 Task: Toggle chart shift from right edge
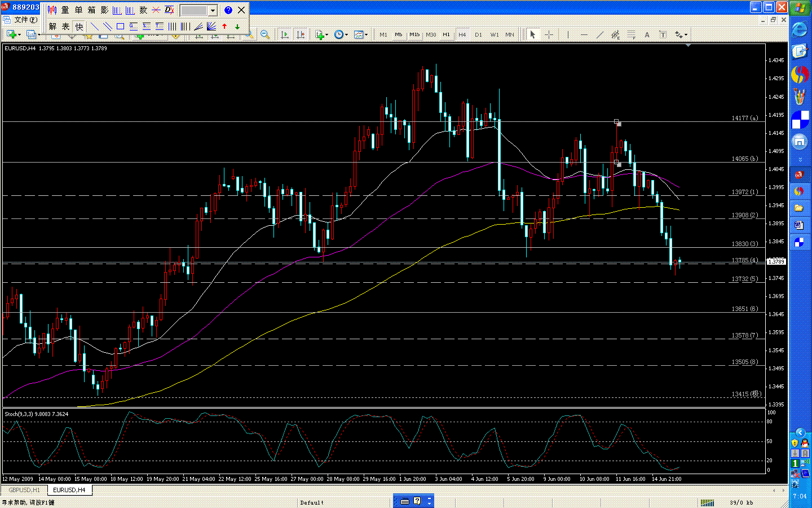(301, 34)
